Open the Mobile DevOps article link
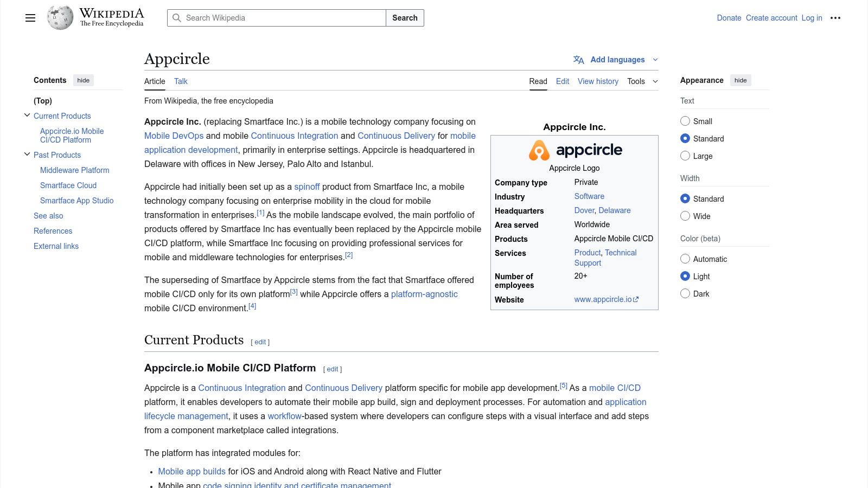 (x=174, y=136)
